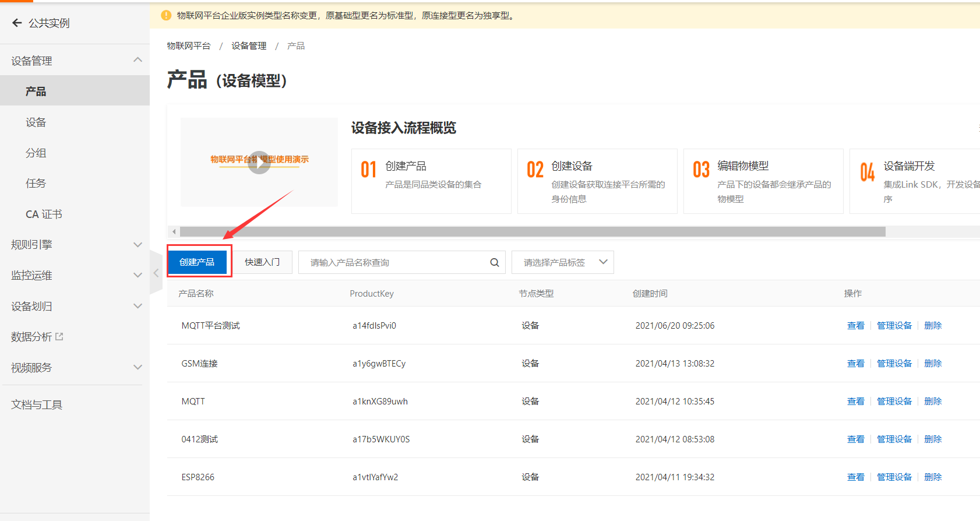Select 产品 in the sidebar

(x=75, y=91)
